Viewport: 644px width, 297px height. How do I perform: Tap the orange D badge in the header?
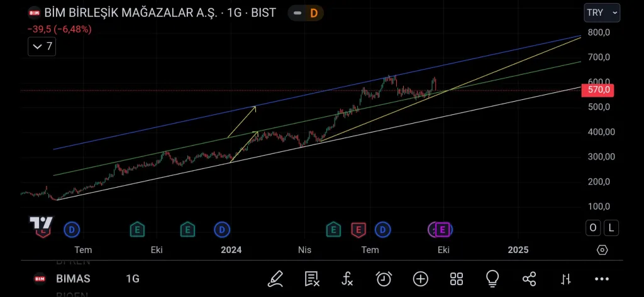[x=313, y=13]
